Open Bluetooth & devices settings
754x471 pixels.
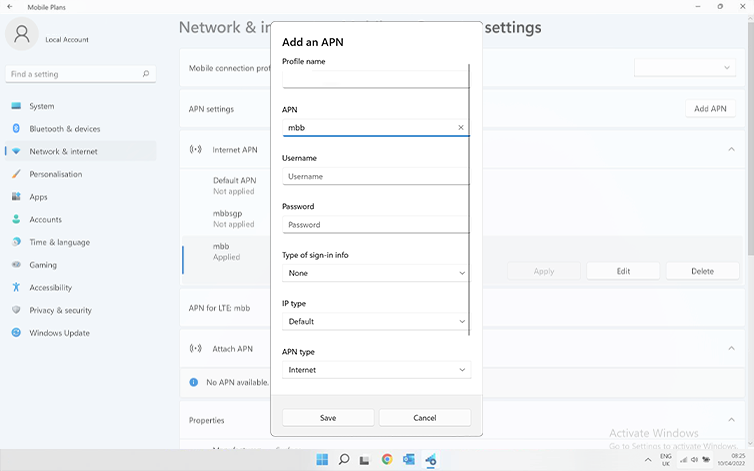[x=64, y=129]
